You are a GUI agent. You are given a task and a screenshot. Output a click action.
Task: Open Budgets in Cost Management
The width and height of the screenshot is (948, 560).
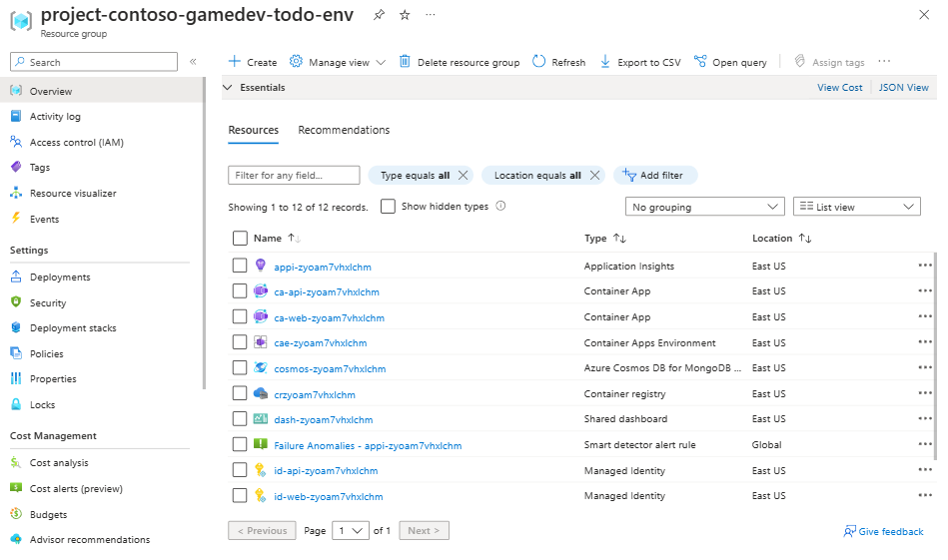click(x=48, y=515)
